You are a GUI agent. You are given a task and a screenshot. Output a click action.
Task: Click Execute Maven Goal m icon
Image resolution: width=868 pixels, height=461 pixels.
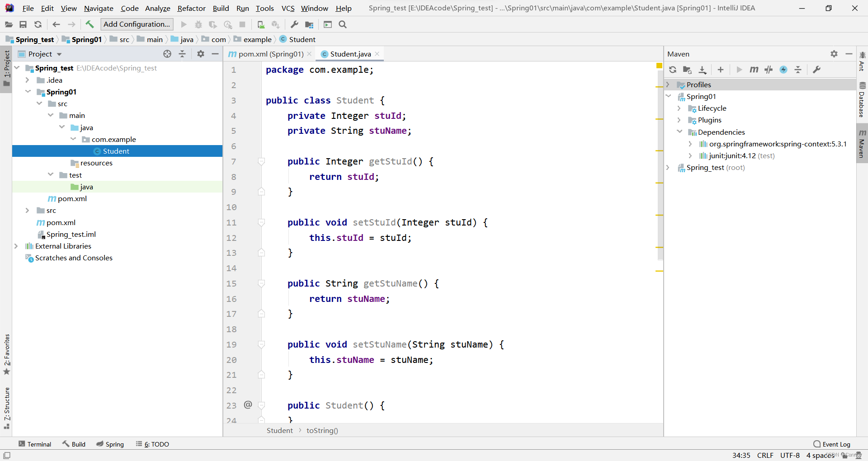point(754,70)
